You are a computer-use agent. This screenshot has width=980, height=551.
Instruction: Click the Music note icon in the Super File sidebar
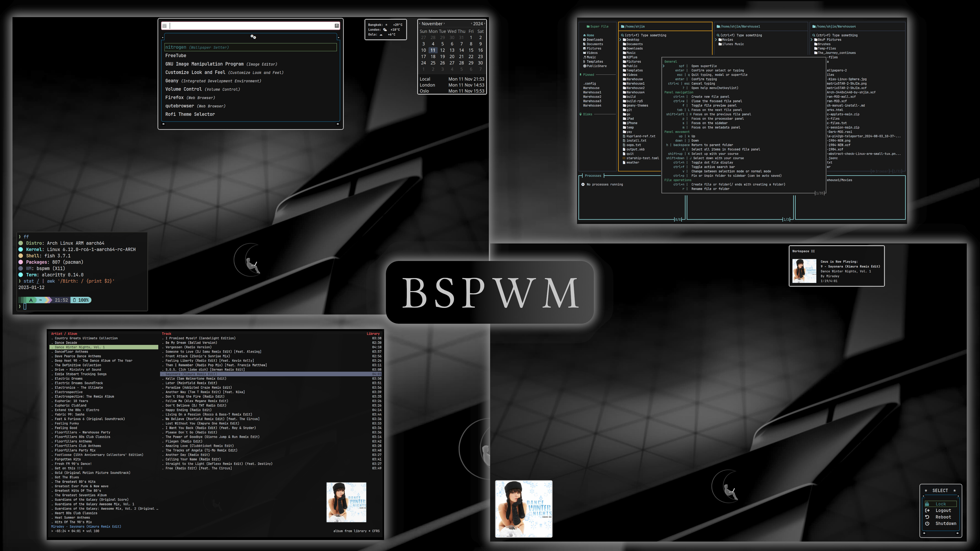point(584,57)
